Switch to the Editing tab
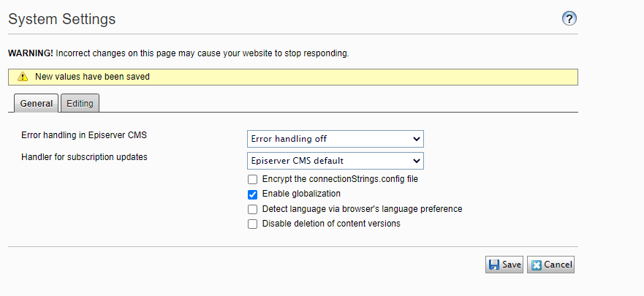The width and height of the screenshot is (644, 296). tap(80, 104)
